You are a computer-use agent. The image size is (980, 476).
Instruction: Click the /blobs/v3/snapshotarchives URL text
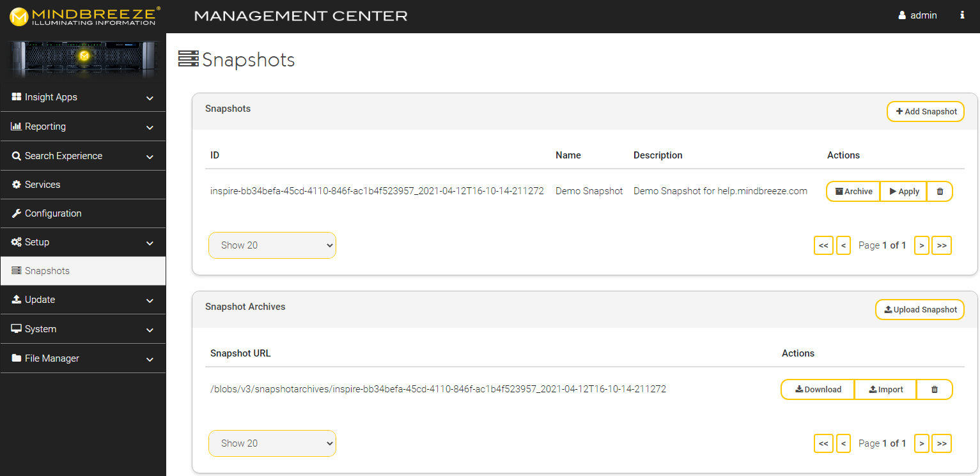[x=438, y=388]
